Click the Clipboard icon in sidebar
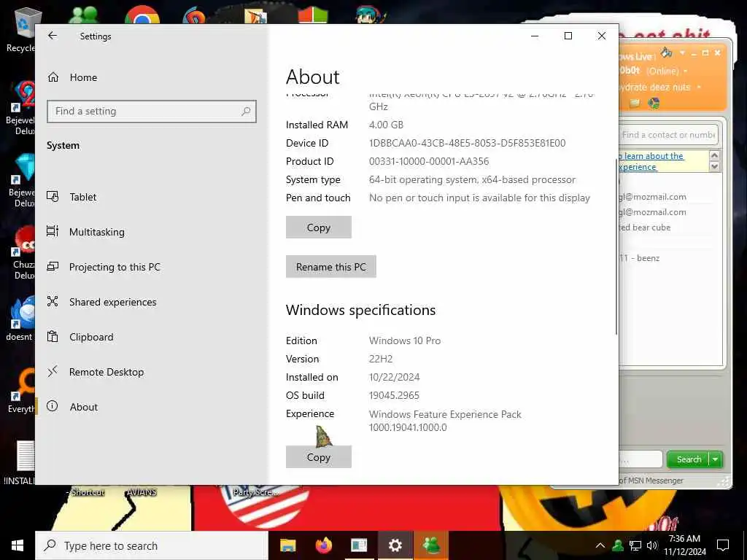Screen dimensions: 747x560 click(53, 337)
